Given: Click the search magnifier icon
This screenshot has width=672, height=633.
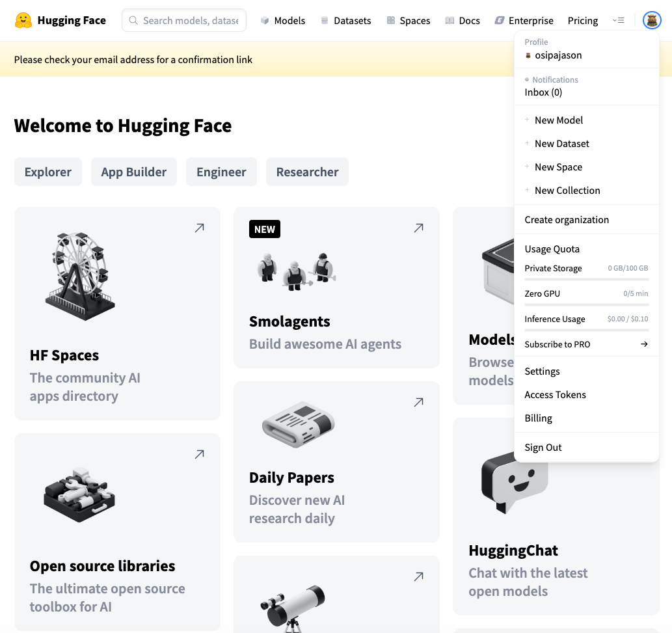Looking at the screenshot, I should point(133,20).
